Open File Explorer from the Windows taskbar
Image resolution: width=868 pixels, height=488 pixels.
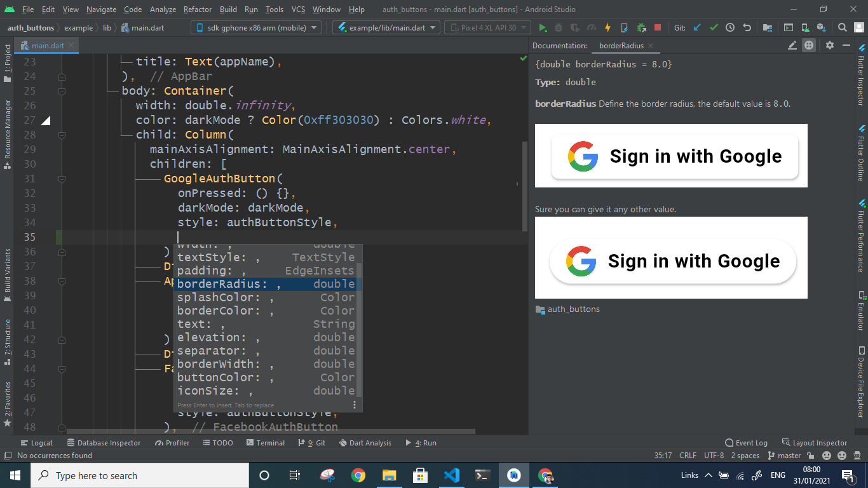tap(390, 475)
